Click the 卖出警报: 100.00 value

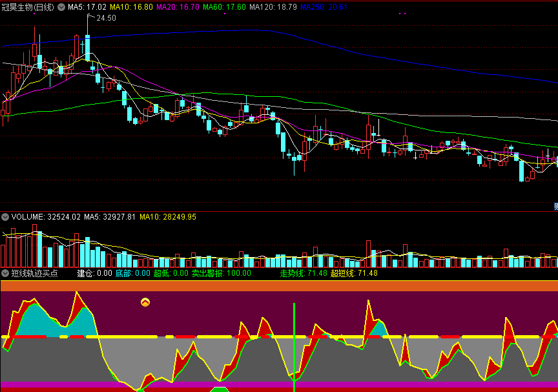(x=222, y=273)
